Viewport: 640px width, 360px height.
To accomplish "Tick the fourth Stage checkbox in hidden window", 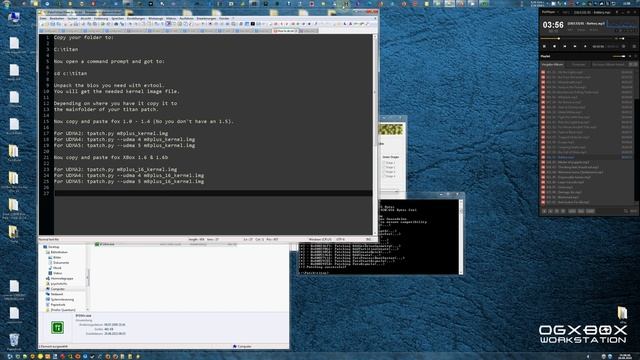I will [x=384, y=176].
